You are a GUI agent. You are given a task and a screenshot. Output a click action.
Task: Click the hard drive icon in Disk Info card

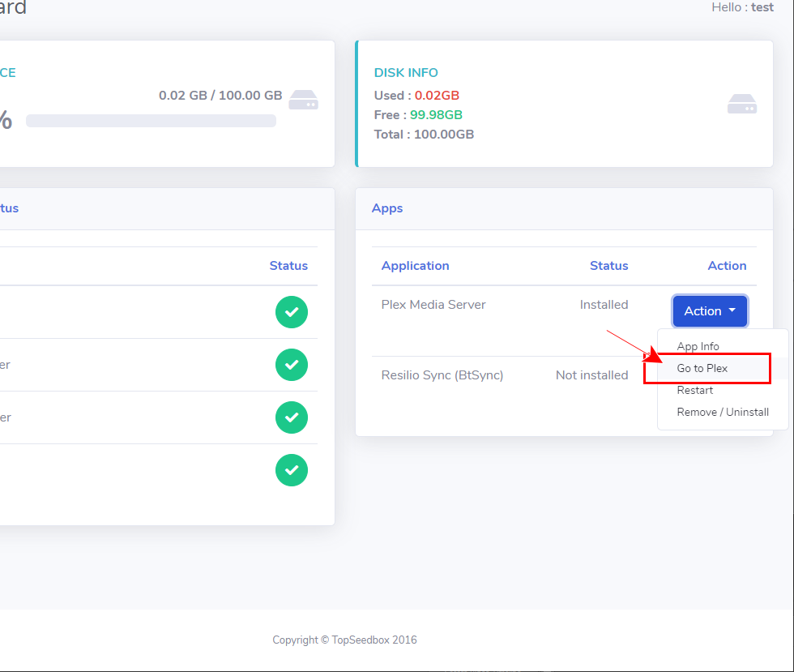(x=741, y=104)
